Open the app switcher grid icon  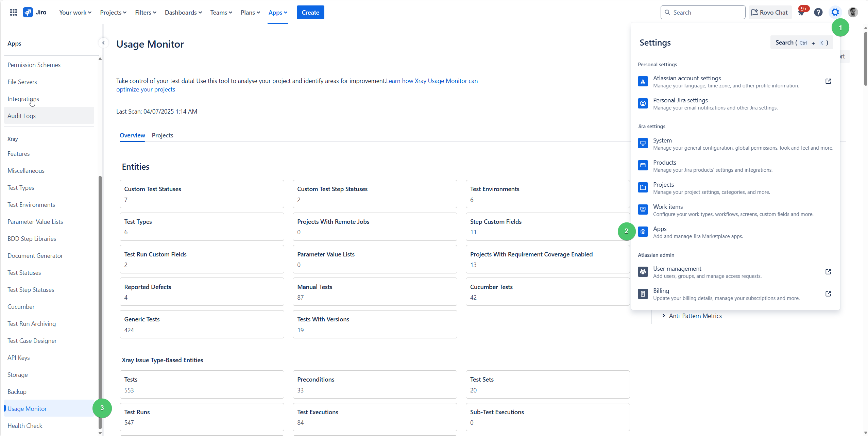pos(14,12)
